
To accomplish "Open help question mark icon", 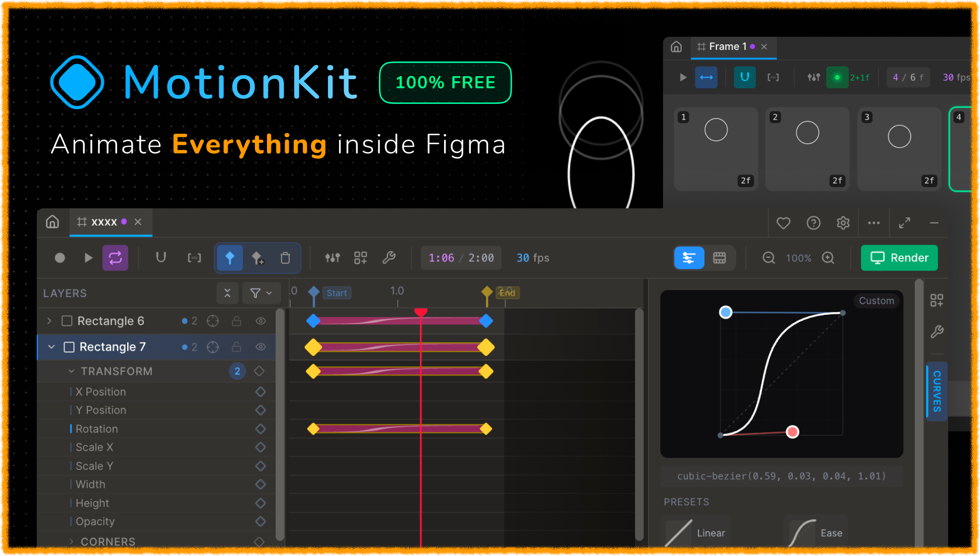I will tap(813, 223).
